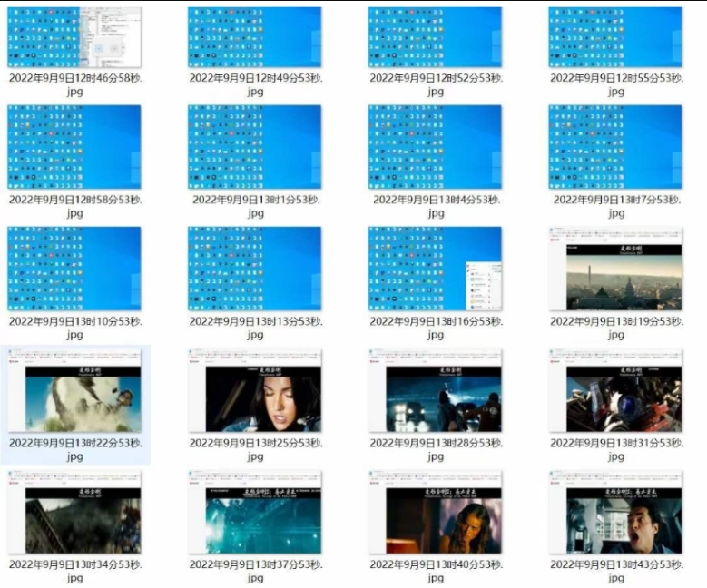The width and height of the screenshot is (707, 588).
Task: Select thumbnail of 2022年9月9日13时7分53秒.jpg
Action: (615, 147)
